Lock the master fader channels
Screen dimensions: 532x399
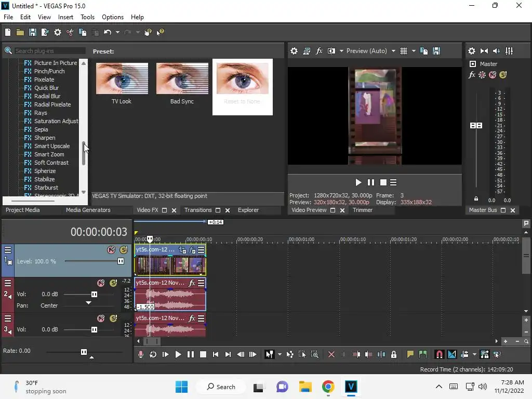(x=476, y=199)
